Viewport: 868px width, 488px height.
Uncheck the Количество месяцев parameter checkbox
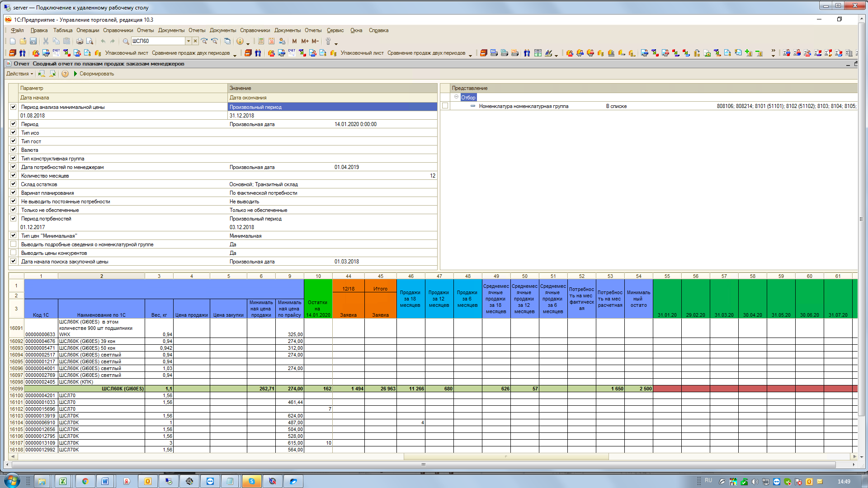pyautogui.click(x=13, y=175)
